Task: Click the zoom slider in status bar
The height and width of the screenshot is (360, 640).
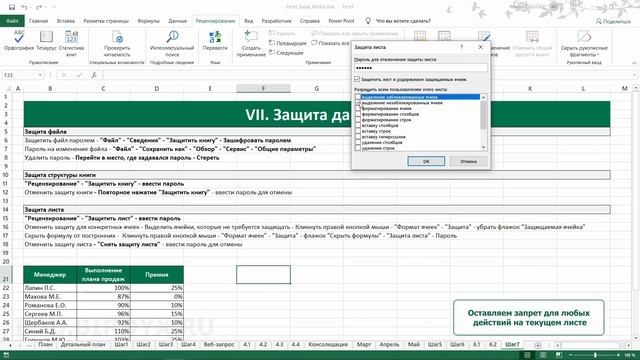Action: (x=595, y=355)
